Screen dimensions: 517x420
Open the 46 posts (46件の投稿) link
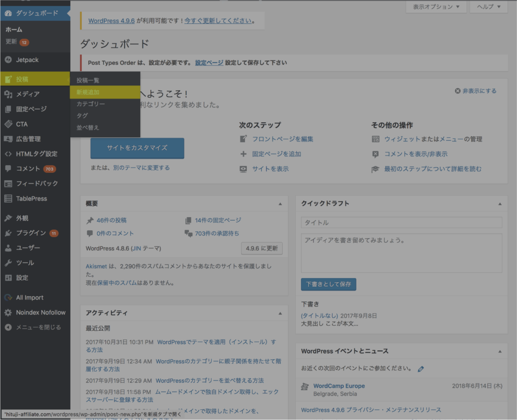[x=112, y=220]
